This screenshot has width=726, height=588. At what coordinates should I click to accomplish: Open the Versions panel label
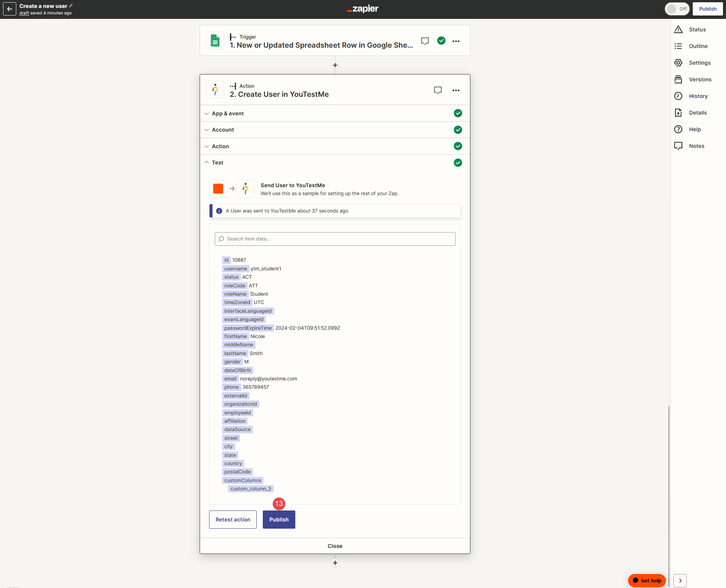pyautogui.click(x=700, y=79)
